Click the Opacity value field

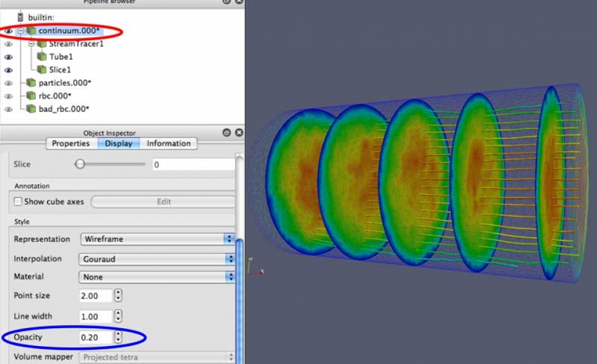(97, 337)
